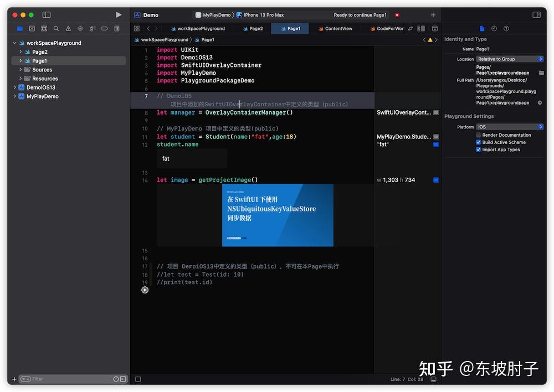Viewport: 554px width, 392px height.
Task: Click the inline image preview thumbnail
Action: click(278, 215)
